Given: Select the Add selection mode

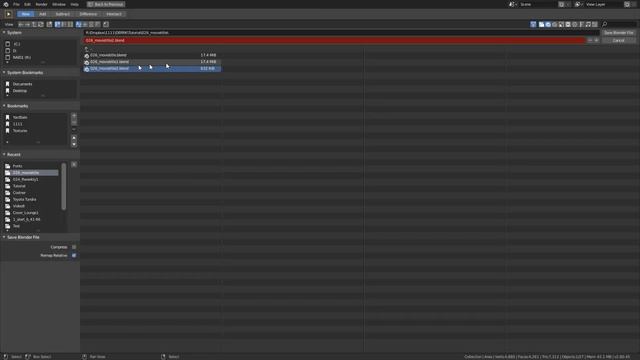Looking at the screenshot, I should pyautogui.click(x=43, y=14).
